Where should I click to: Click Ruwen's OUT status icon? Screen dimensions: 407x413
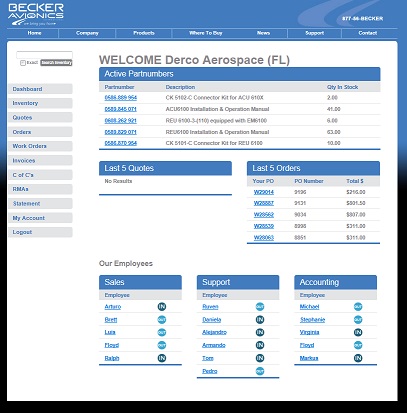click(x=260, y=307)
